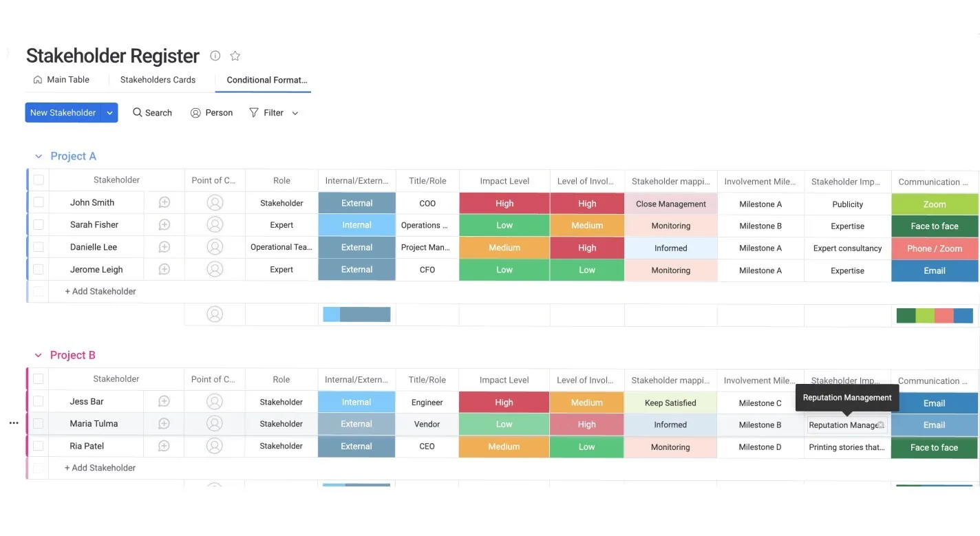Open Jerome Leigh's Email communication cell
Viewport: 980px width, 536px height.
(935, 270)
